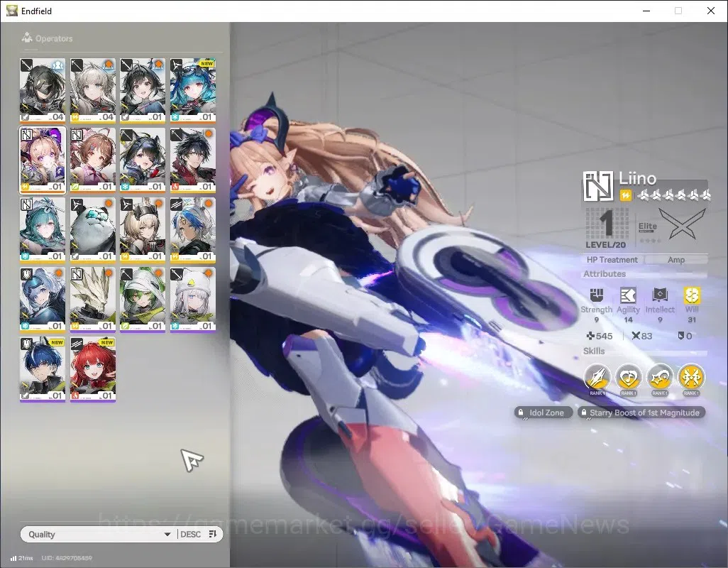Click the Strength fist attribute icon
The image size is (728, 568).
point(597,295)
